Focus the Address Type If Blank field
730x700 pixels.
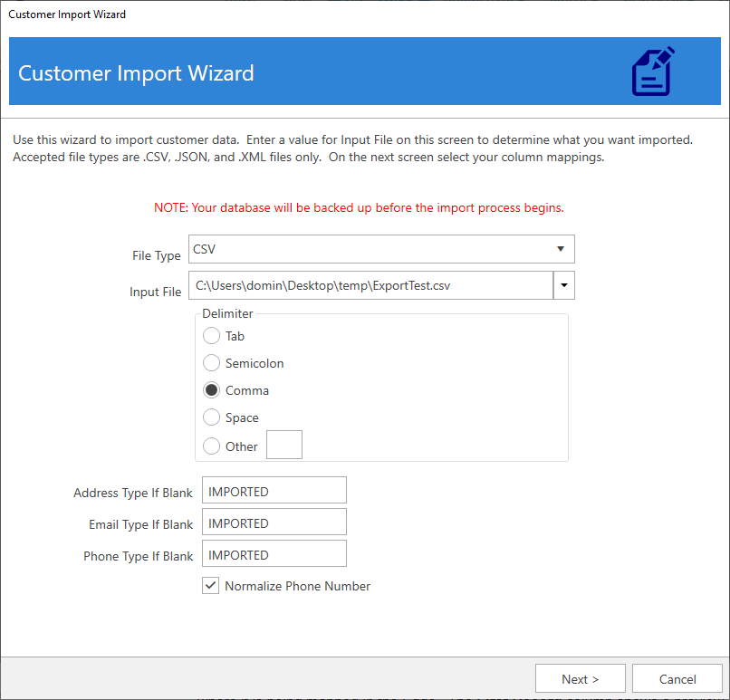click(x=274, y=491)
